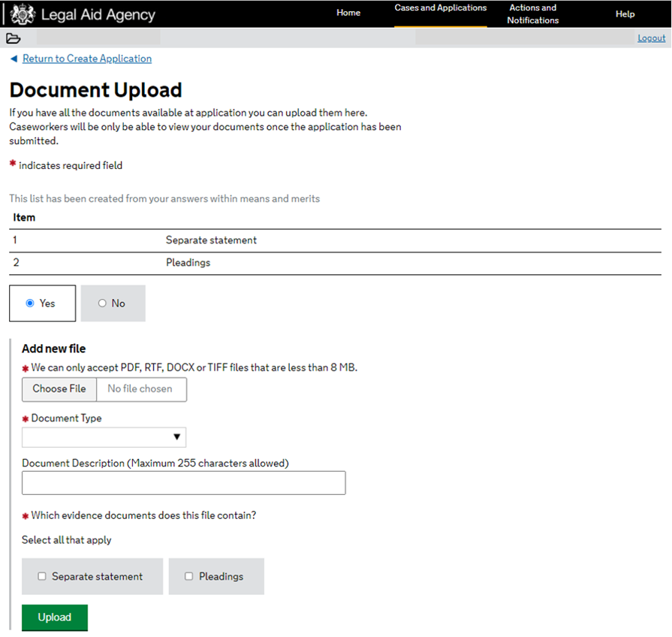Select the No radio button
The height and width of the screenshot is (637, 672).
pos(102,303)
